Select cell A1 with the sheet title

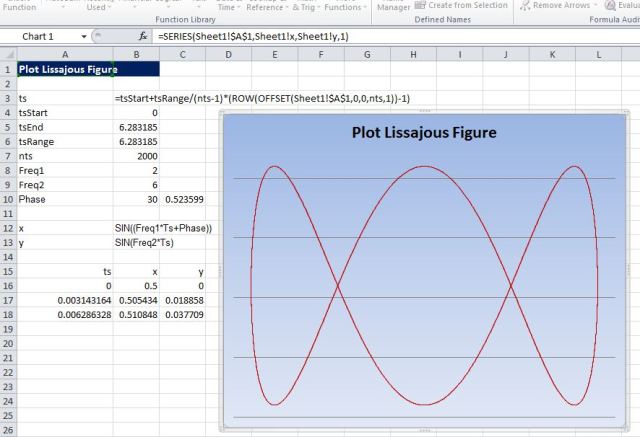65,71
